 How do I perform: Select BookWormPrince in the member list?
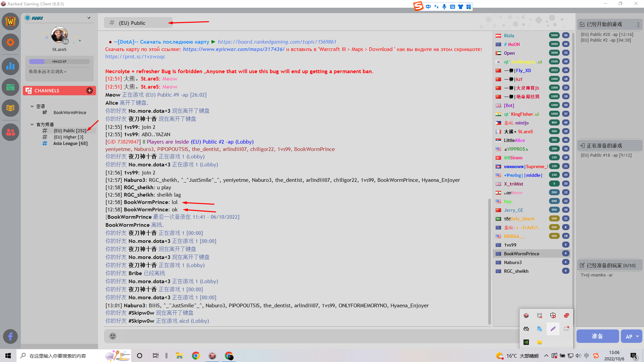pos(532,254)
